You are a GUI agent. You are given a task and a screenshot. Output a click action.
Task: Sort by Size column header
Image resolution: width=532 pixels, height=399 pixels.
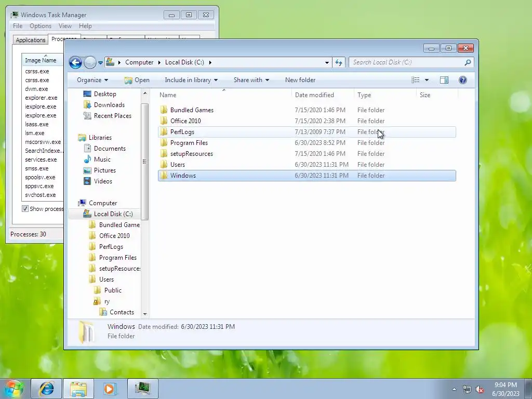pyautogui.click(x=437, y=95)
